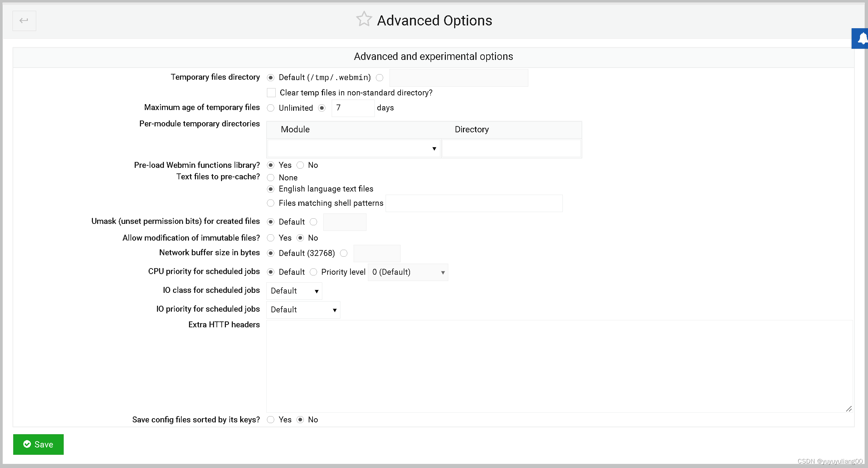Click the back arrow icon

24,21
